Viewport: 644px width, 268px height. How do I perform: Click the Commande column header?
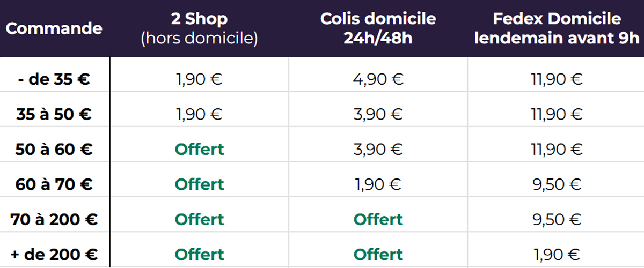point(54,28)
